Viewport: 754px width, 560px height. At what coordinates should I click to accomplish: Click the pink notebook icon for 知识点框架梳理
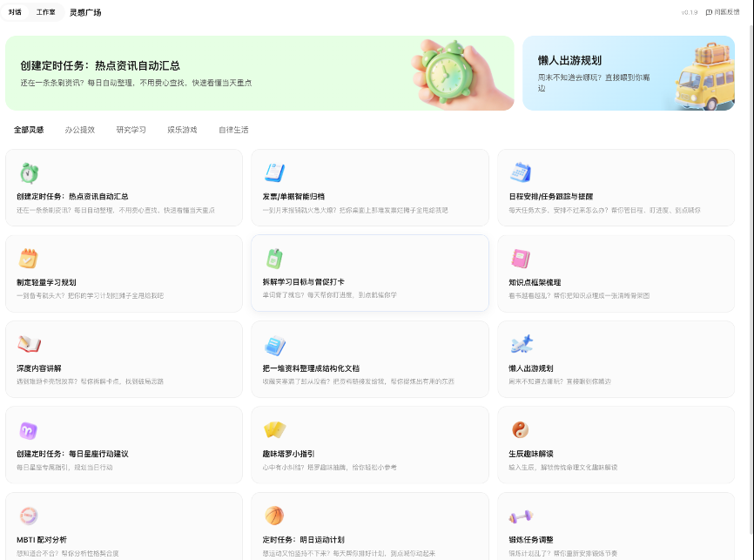(x=521, y=258)
